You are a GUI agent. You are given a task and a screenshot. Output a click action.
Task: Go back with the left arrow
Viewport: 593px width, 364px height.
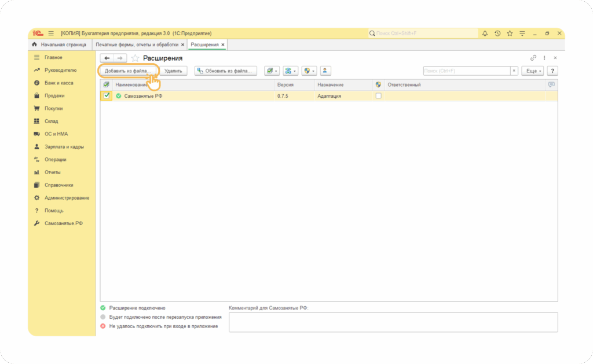point(107,58)
